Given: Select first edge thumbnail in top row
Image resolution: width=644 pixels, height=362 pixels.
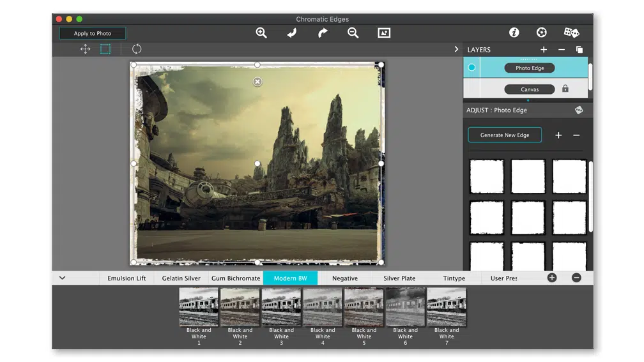Looking at the screenshot, I should tap(487, 176).
